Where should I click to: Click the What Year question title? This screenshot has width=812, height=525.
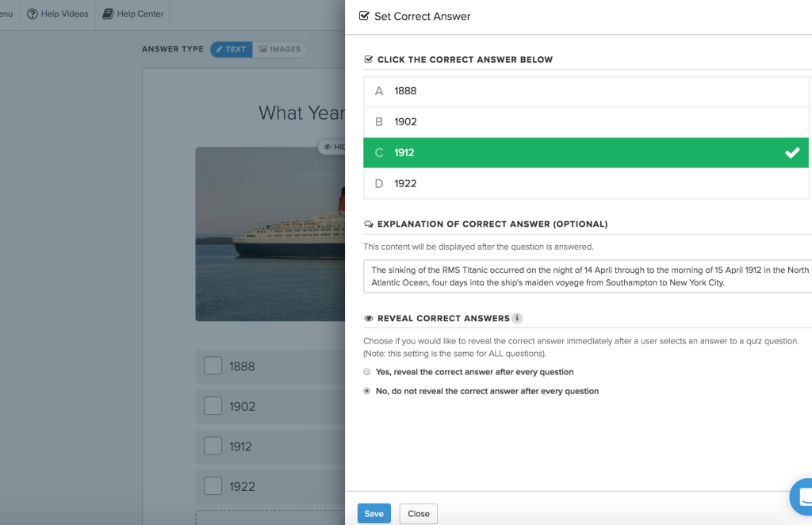[x=301, y=113]
